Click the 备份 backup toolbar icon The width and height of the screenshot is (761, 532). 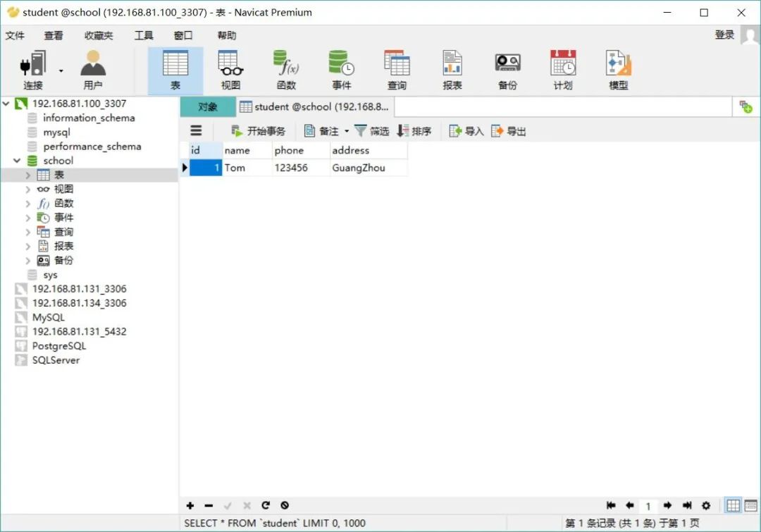pos(507,70)
